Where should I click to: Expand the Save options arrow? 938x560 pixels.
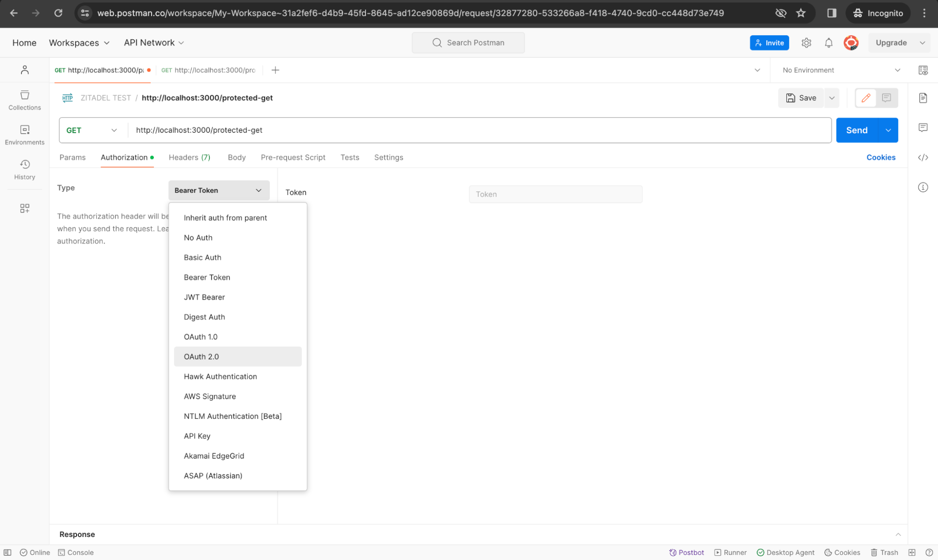(x=831, y=98)
